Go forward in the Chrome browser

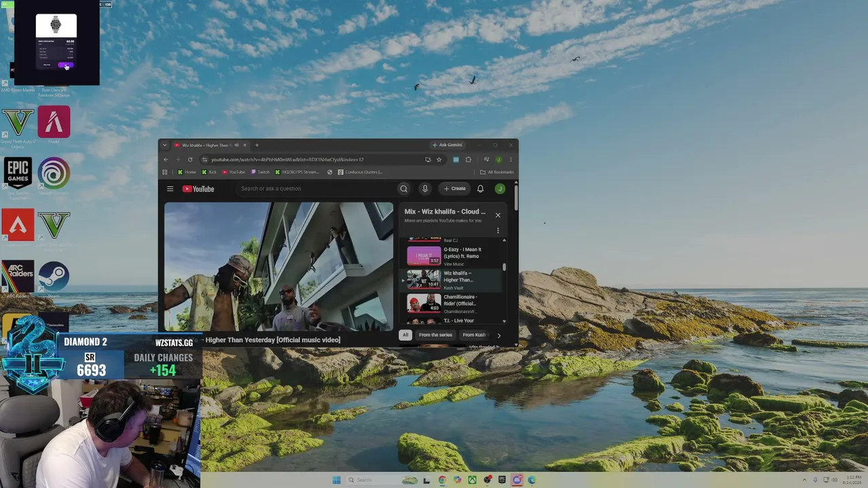(178, 160)
